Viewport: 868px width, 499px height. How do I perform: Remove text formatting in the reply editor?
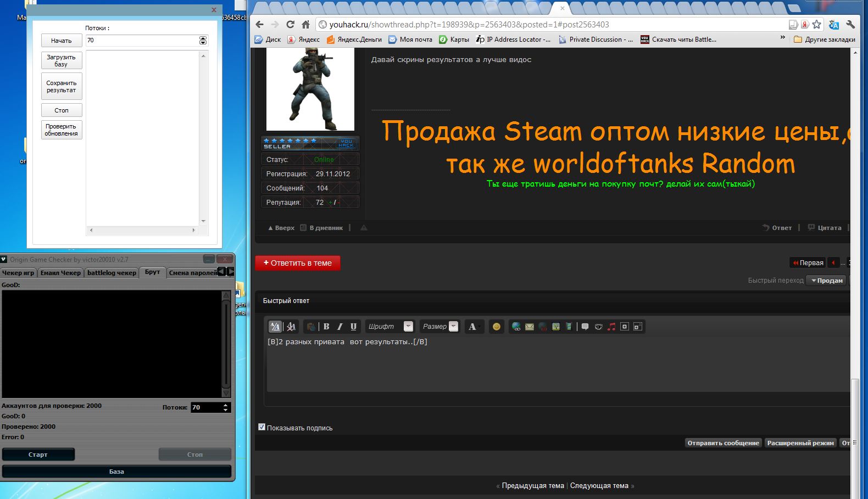coord(291,327)
